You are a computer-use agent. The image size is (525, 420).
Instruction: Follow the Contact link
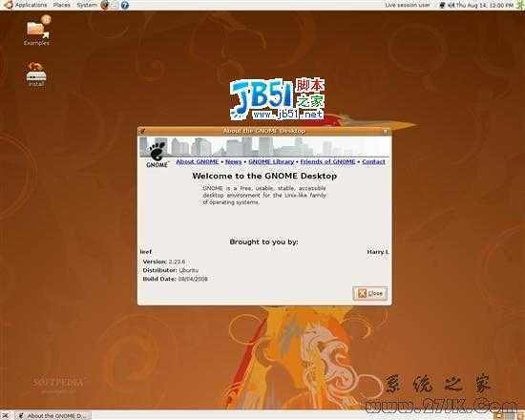pos(373,161)
